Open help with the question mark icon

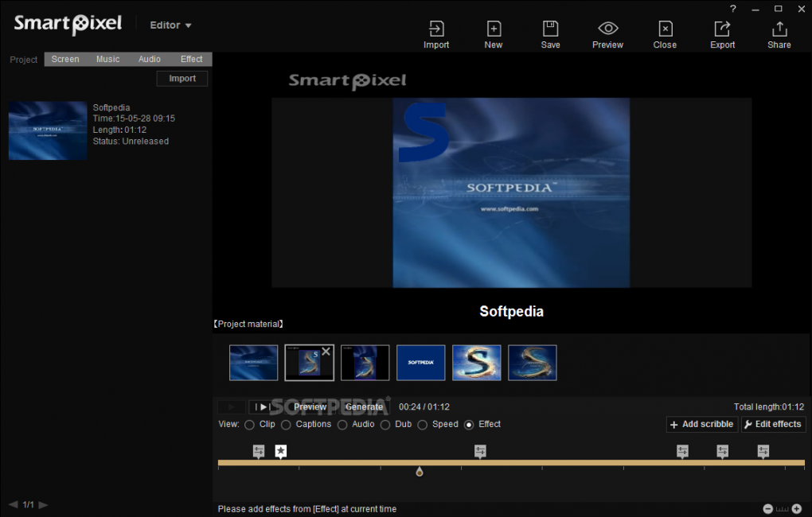(x=732, y=9)
